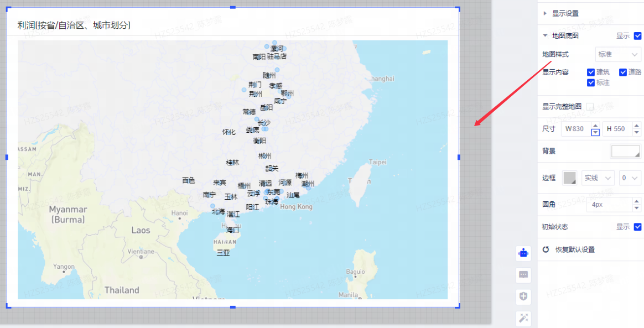Open the 背景 color swatch
The width and height of the screenshot is (644, 328).
[x=625, y=151]
